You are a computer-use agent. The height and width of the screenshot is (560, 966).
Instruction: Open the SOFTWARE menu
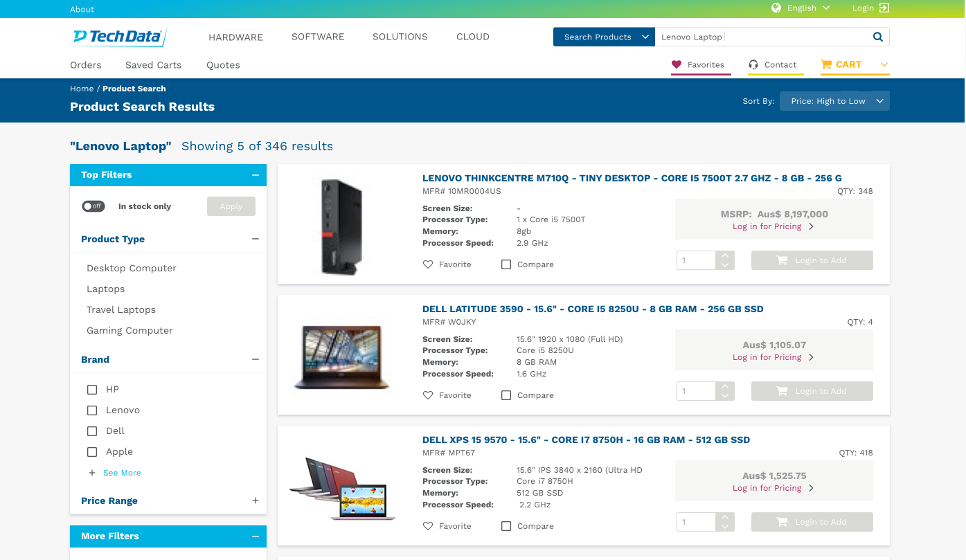tap(318, 37)
